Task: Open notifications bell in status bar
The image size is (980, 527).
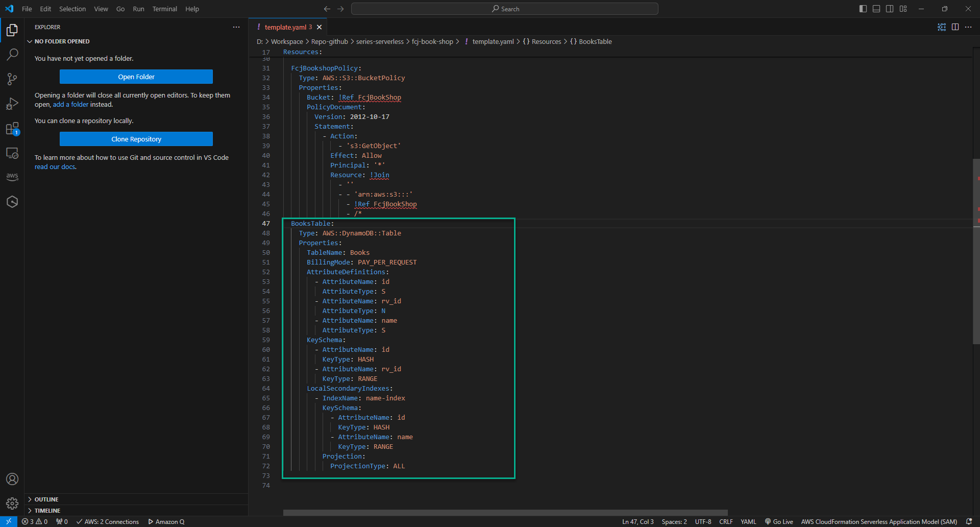Action: [969, 521]
